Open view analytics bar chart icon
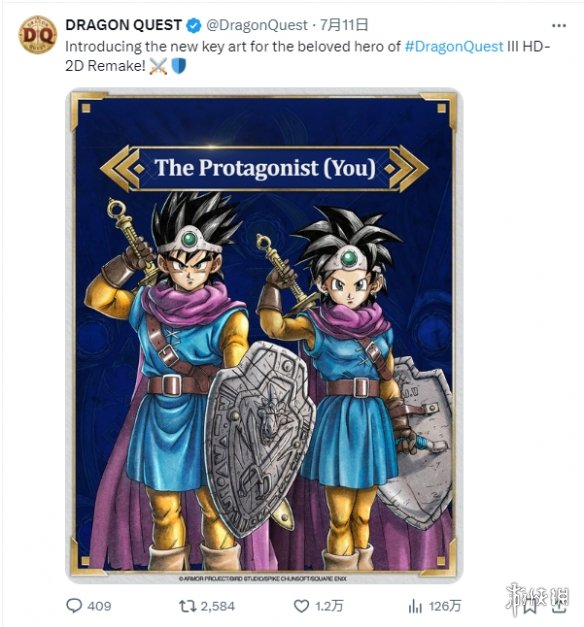The image size is (584, 627). click(x=415, y=607)
